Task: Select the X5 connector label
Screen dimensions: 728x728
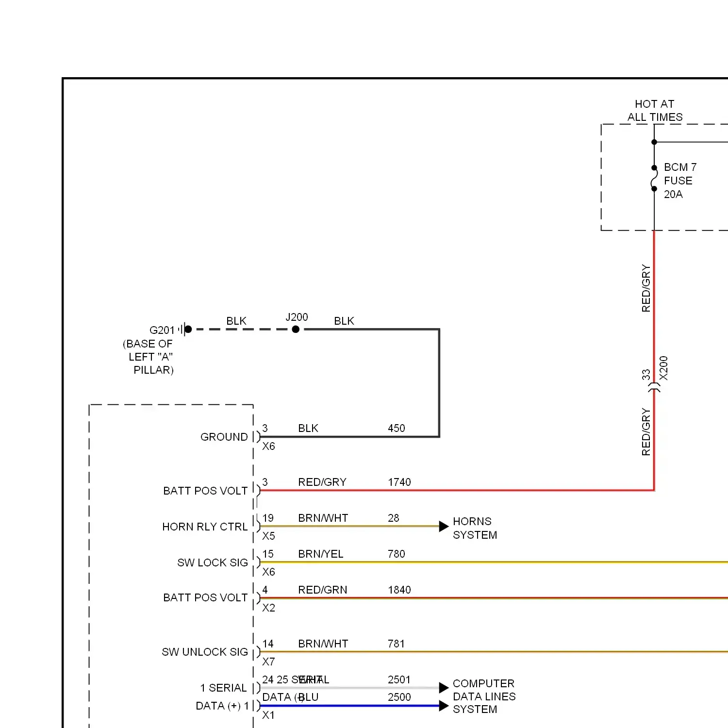Action: click(x=268, y=536)
